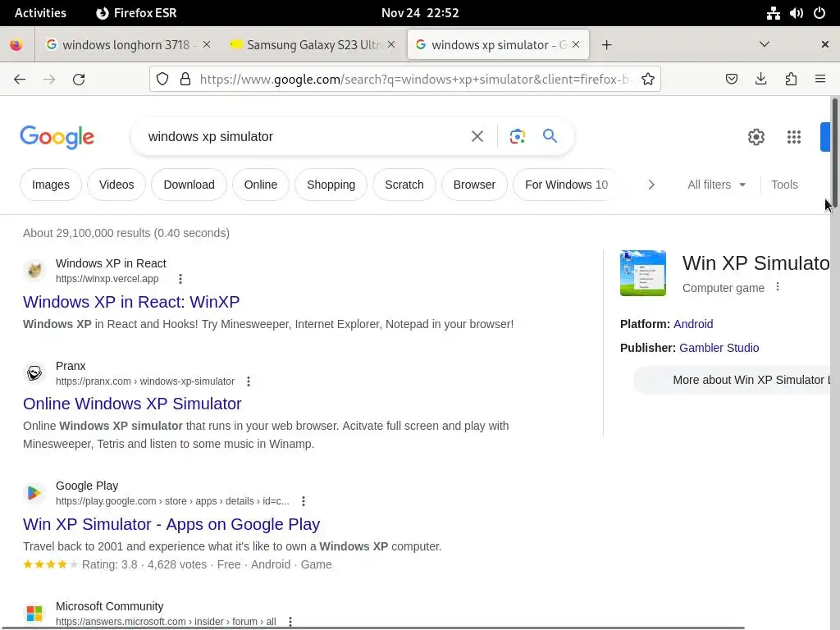Screen dimensions: 840x630
Task: Select the For Windows 10 chip
Action: pyautogui.click(x=566, y=185)
